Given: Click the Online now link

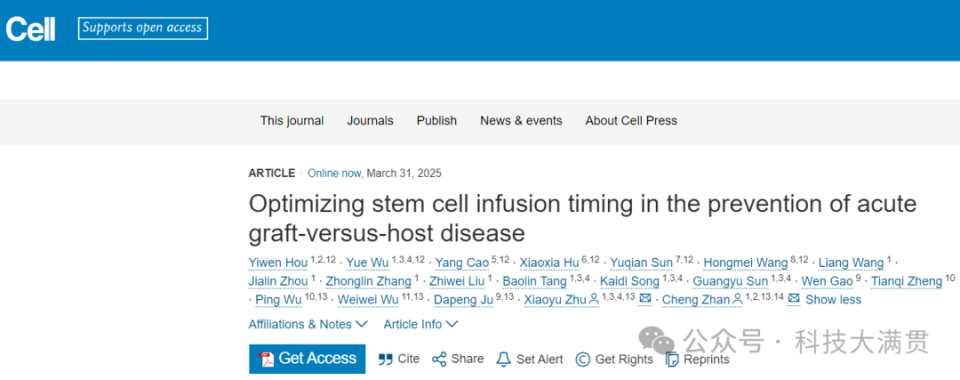Looking at the screenshot, I should point(334,173).
